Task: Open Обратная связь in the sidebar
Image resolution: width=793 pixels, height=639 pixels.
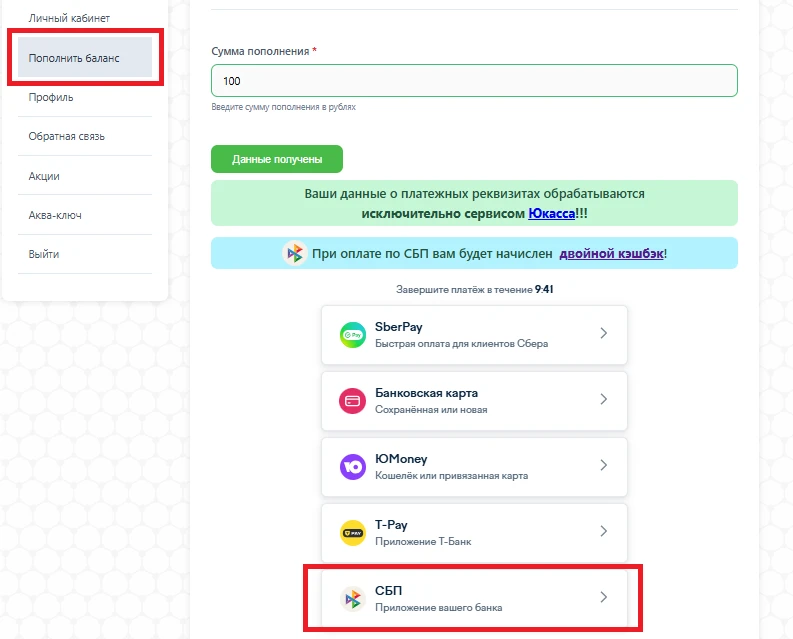Action: click(66, 136)
